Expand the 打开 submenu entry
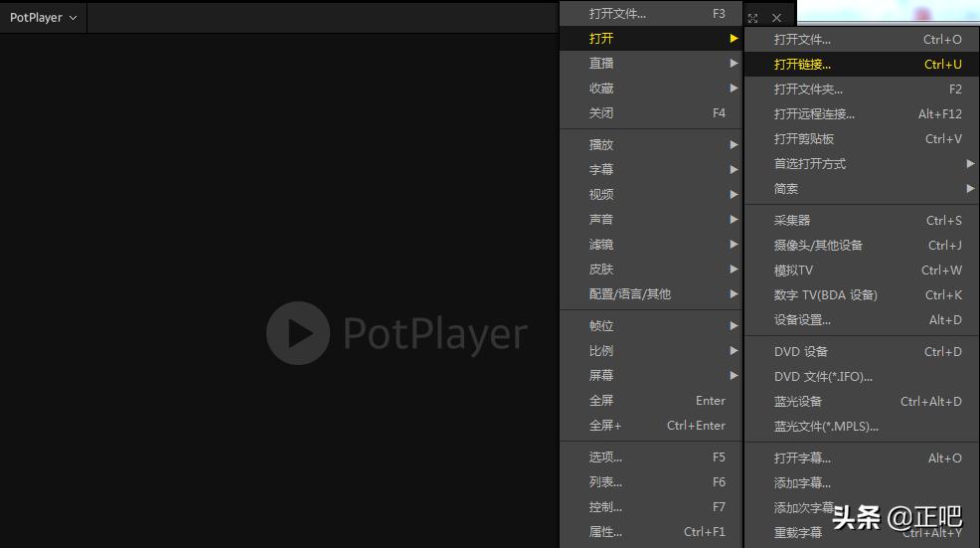This screenshot has height=548, width=980. coord(651,38)
